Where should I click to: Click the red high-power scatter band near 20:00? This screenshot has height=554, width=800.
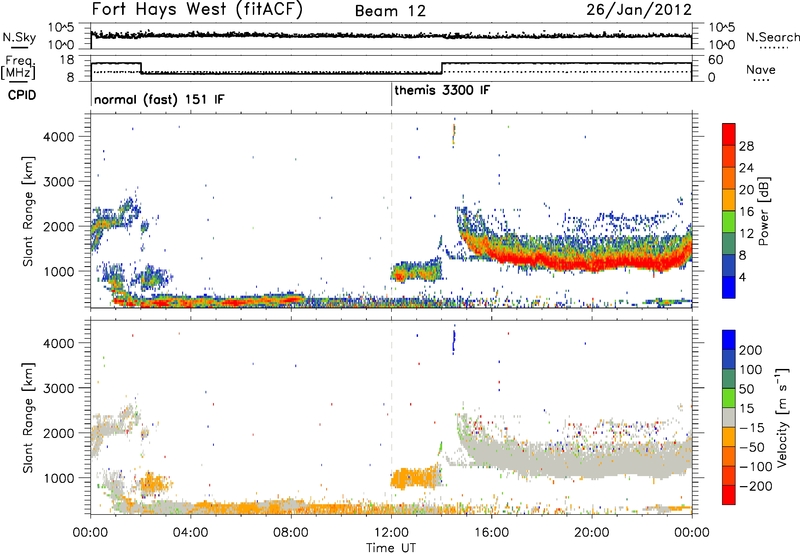tap(591, 263)
